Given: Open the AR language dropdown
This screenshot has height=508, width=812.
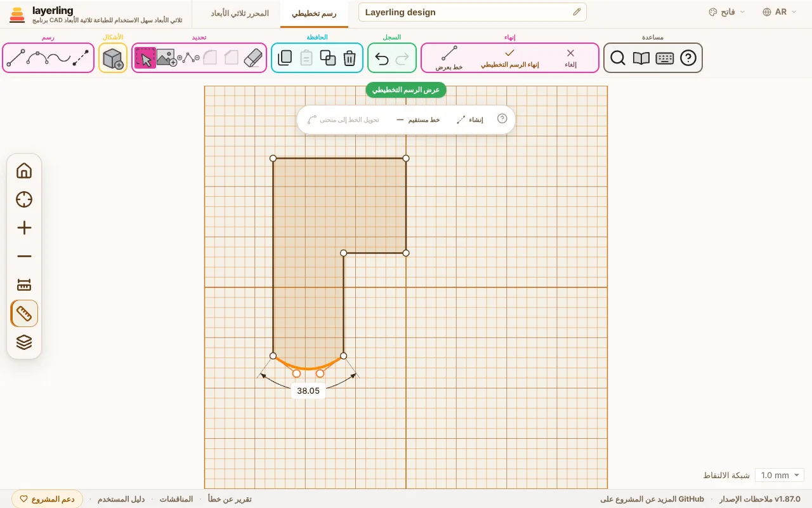Looking at the screenshot, I should [780, 12].
